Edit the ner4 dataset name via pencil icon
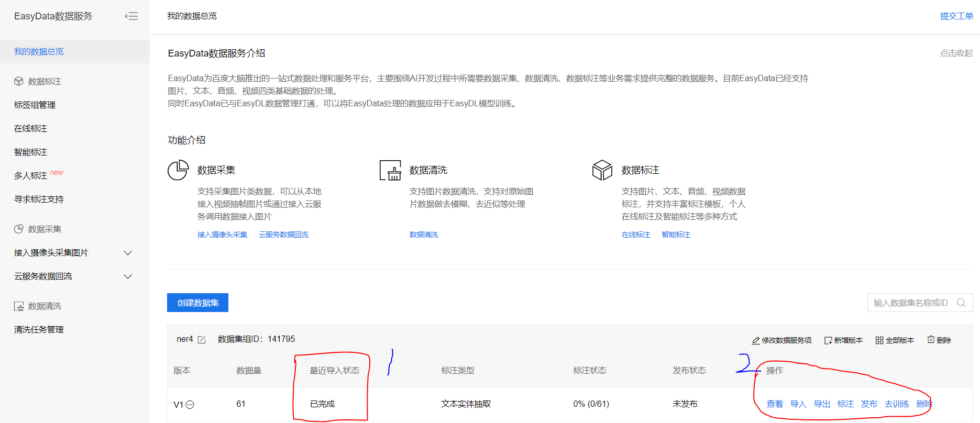The height and width of the screenshot is (423, 980). coord(202,340)
